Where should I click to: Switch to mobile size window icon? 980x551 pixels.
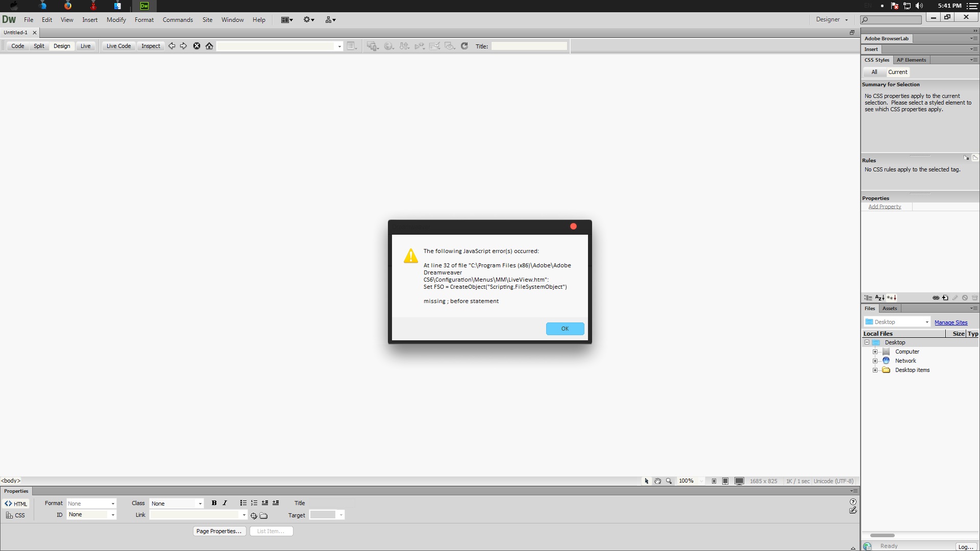[714, 481]
